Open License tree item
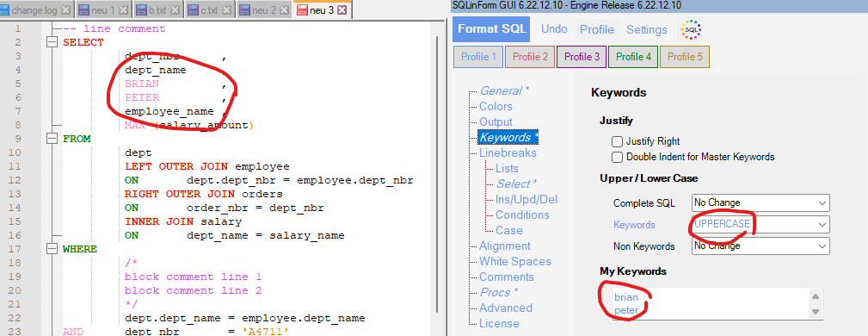This screenshot has height=336, width=868. 499,324
